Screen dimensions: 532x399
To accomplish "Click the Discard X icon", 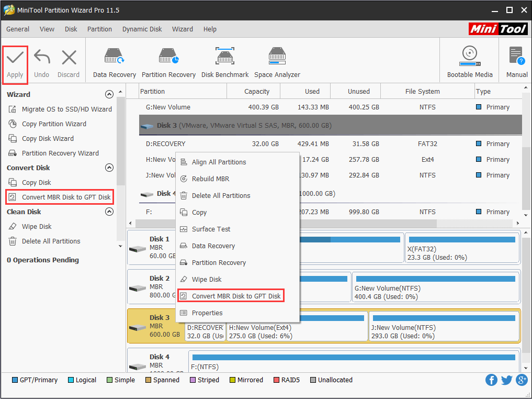I will (69, 58).
